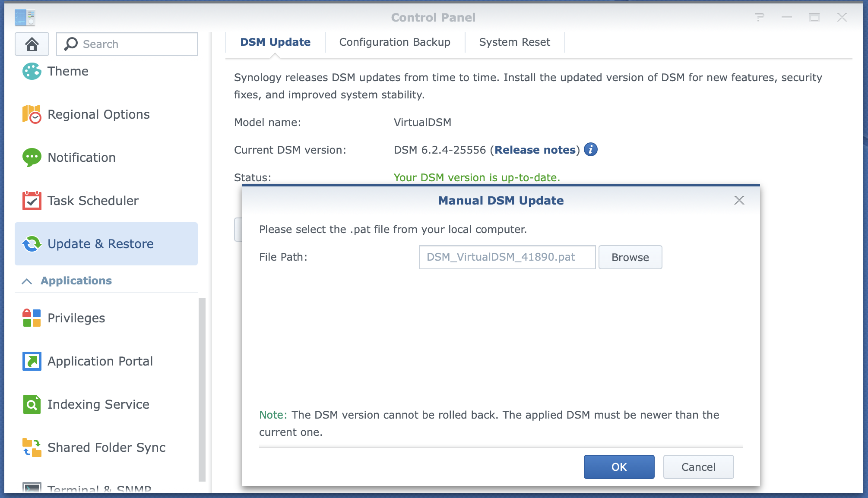The height and width of the screenshot is (498, 868).
Task: Click the 'VirtualDSM' model name value
Action: coord(422,122)
